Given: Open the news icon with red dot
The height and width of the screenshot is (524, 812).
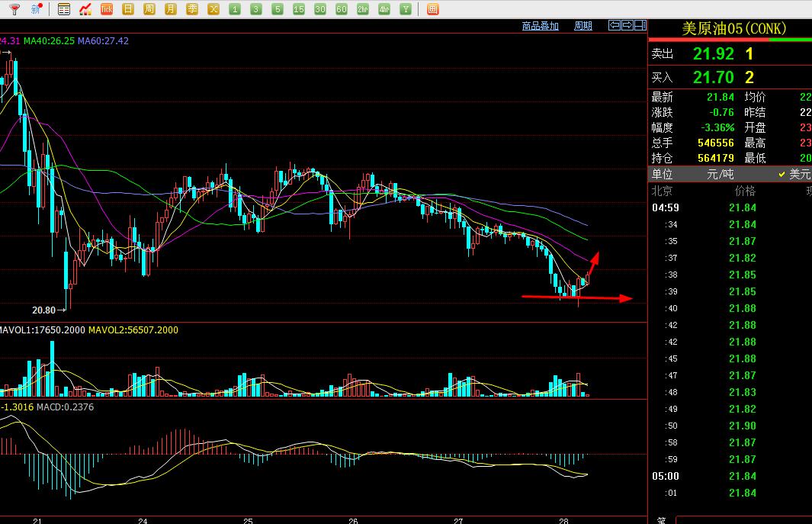Looking at the screenshot, I should pos(36,9).
